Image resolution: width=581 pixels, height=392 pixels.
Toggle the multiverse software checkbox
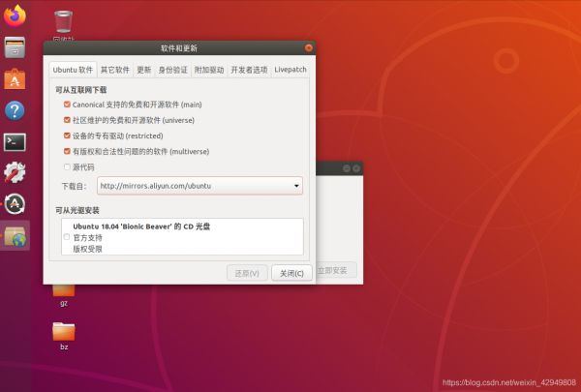tap(67, 151)
